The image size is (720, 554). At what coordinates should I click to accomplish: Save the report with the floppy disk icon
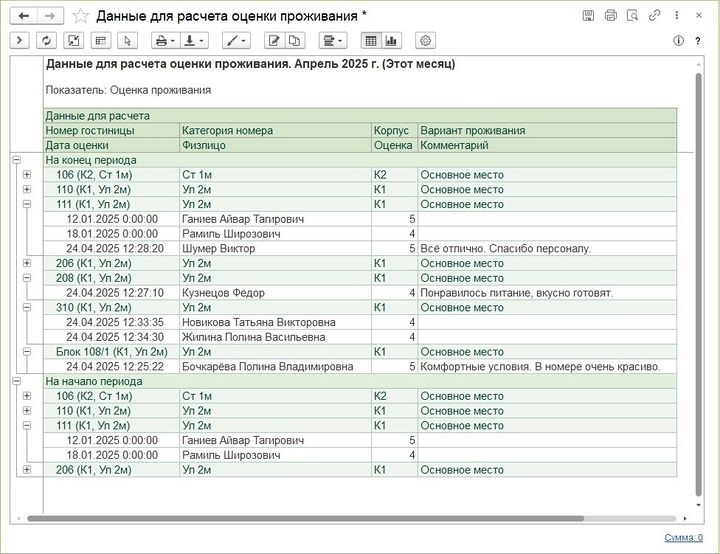pyautogui.click(x=588, y=16)
